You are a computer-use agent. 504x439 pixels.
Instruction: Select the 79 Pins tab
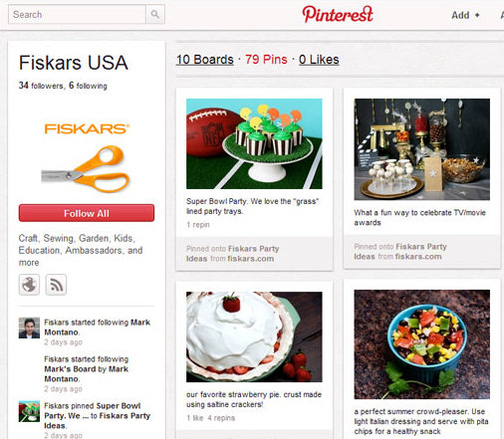tap(266, 60)
